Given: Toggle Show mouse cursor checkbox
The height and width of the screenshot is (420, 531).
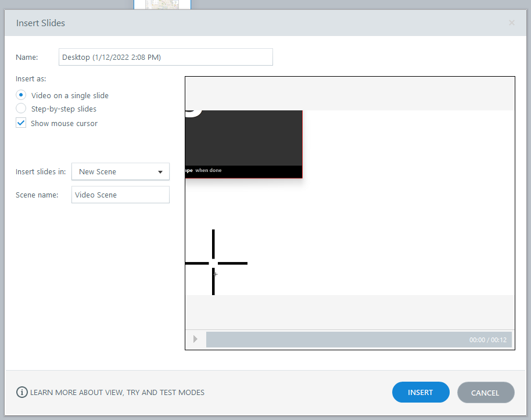Looking at the screenshot, I should [x=21, y=123].
